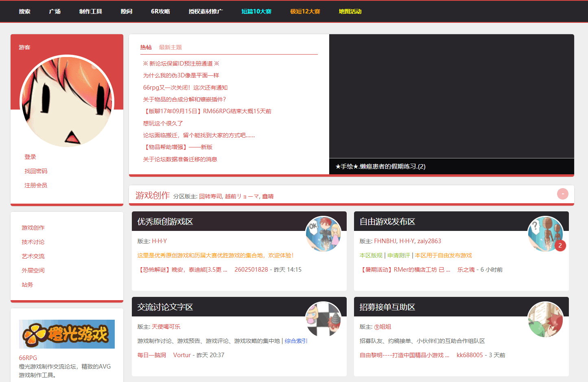Click the 登录 link

[x=30, y=157]
